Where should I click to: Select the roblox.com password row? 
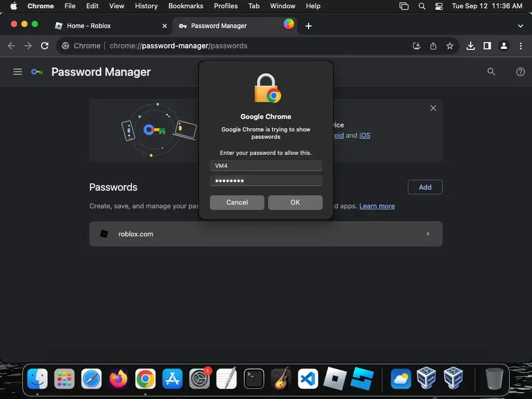[x=265, y=234]
